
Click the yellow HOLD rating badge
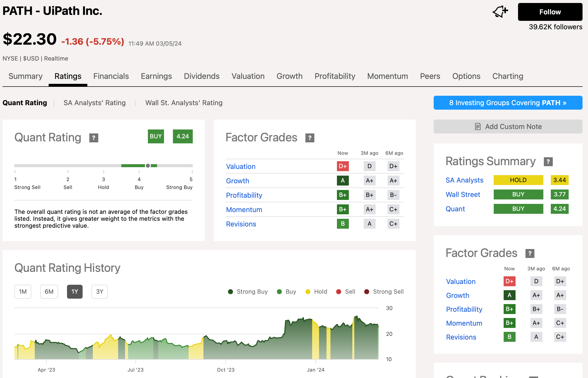coord(518,180)
